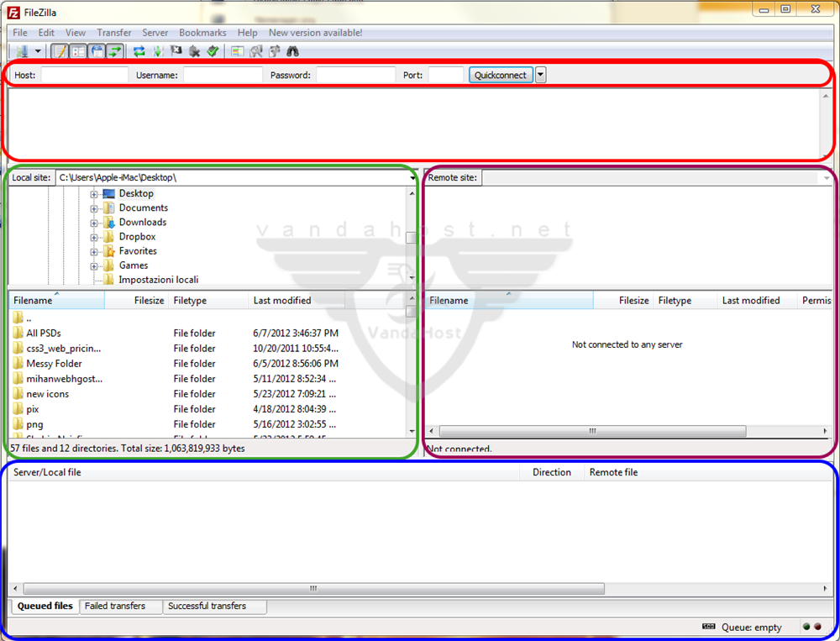Sort local list by Last modified column

[x=297, y=300]
